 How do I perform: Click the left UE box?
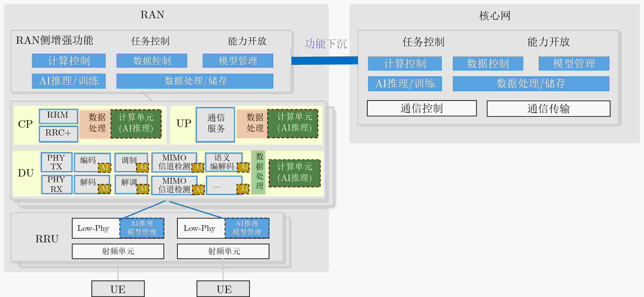coord(118,289)
